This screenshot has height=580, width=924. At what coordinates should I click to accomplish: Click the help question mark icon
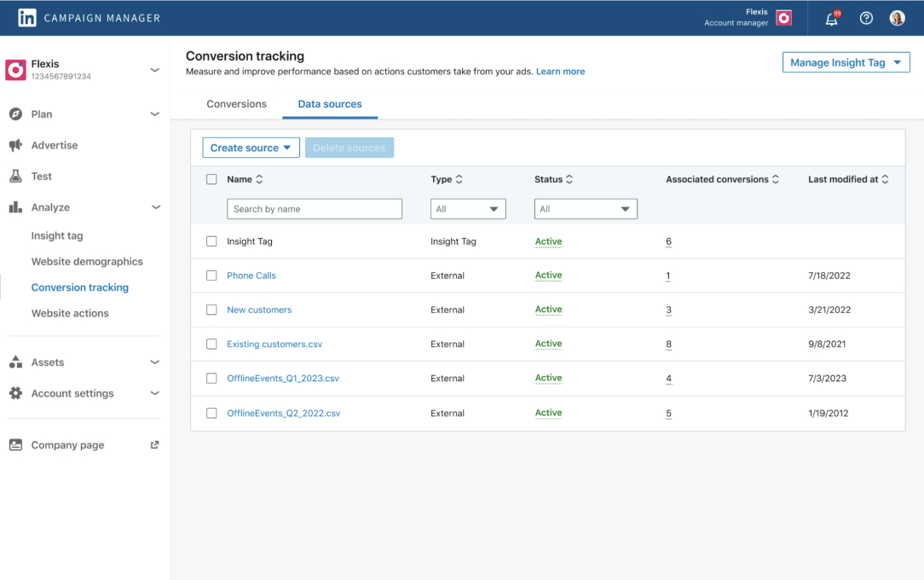[866, 17]
